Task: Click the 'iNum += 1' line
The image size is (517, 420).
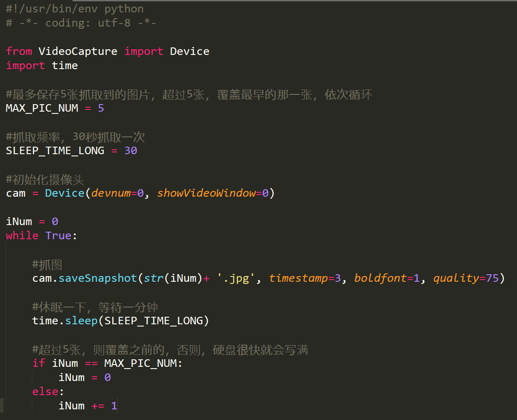Action: pyautogui.click(x=88, y=406)
